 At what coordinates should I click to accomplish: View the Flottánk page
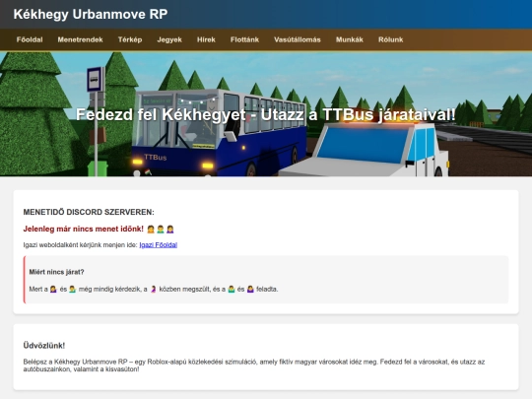tap(244, 39)
